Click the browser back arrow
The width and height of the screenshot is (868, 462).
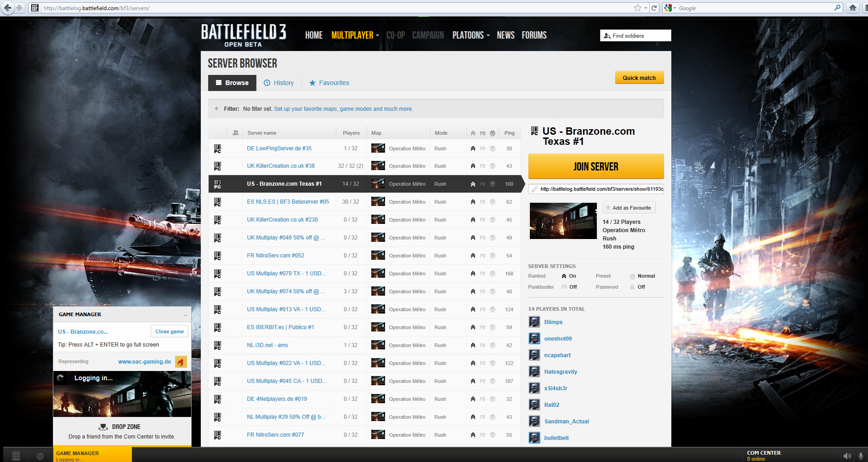[7, 8]
